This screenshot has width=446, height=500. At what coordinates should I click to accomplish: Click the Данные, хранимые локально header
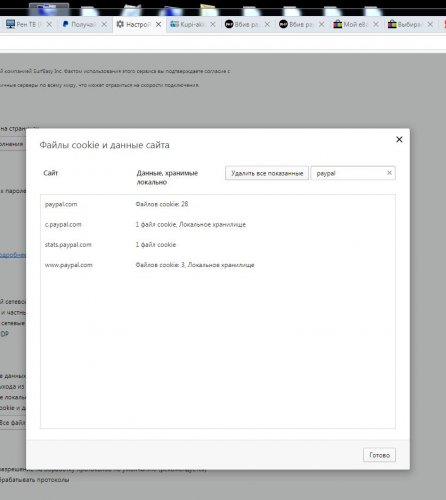pyautogui.click(x=167, y=177)
